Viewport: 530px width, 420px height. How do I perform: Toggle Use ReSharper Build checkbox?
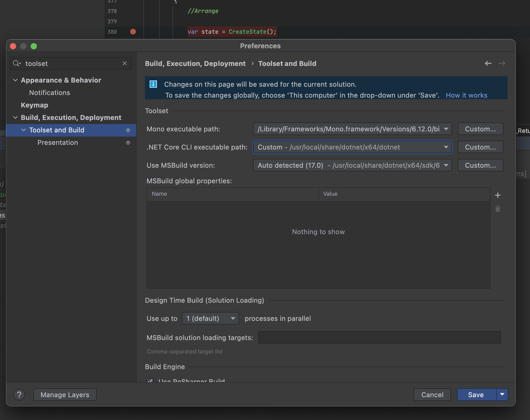pyautogui.click(x=150, y=381)
